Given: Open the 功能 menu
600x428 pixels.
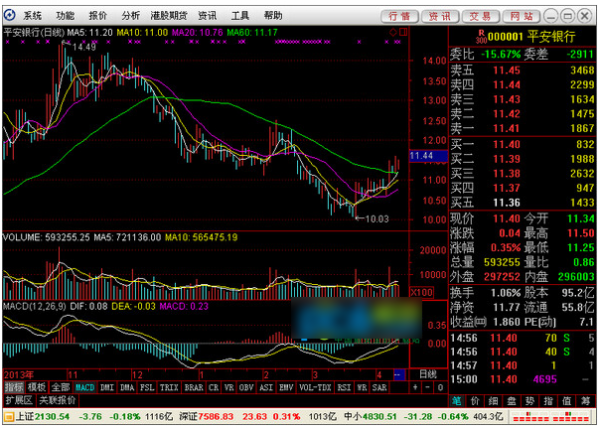Looking at the screenshot, I should 65,16.
